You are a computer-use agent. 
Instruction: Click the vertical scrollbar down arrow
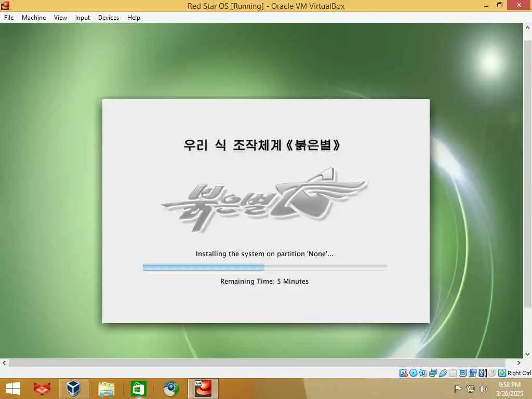(x=528, y=354)
